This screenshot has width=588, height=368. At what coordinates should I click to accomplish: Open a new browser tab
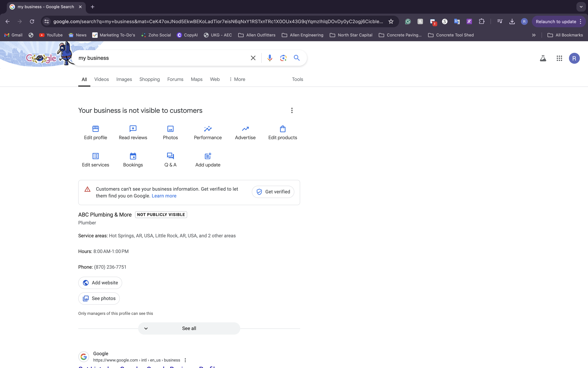click(x=93, y=7)
